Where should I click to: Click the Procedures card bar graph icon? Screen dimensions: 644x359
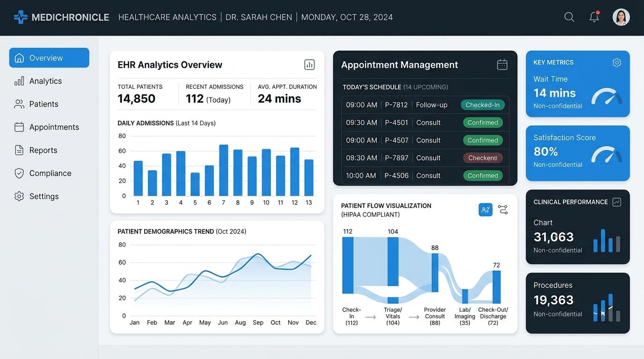607,308
